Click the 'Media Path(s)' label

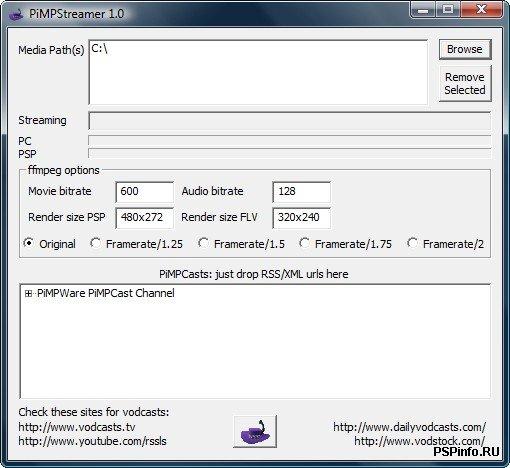tap(51, 50)
